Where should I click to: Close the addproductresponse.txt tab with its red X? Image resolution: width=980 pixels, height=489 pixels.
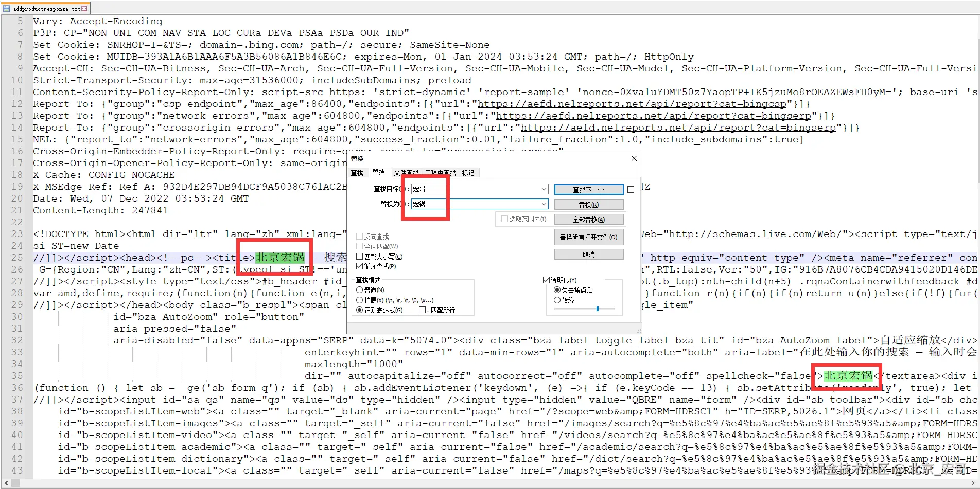click(x=84, y=8)
